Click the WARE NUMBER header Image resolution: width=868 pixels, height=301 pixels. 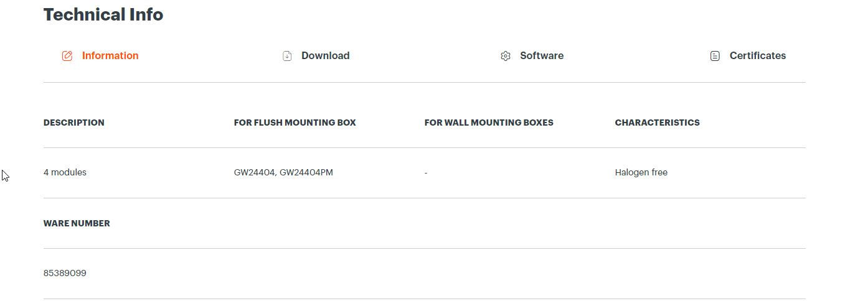coord(77,223)
